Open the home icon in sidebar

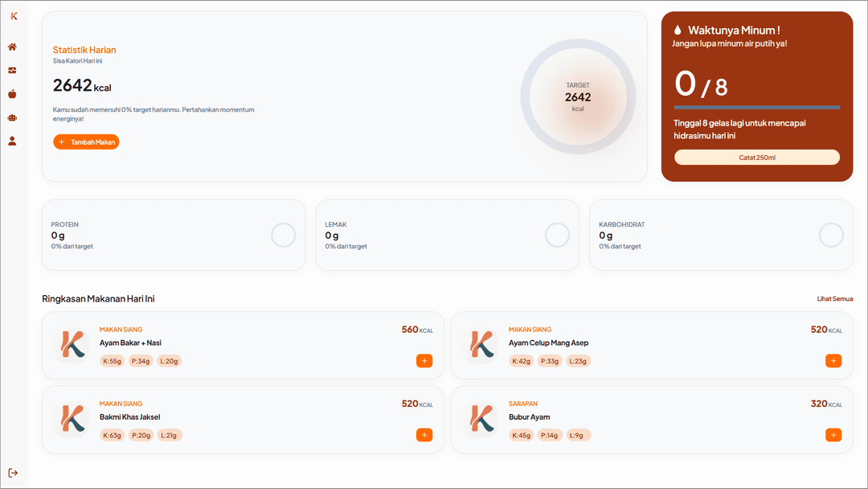[12, 47]
